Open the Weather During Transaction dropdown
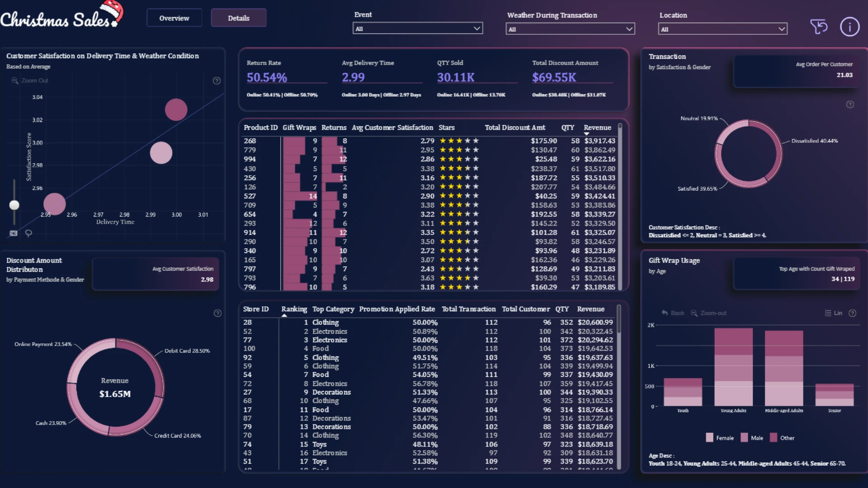The image size is (868, 488). pyautogui.click(x=570, y=29)
